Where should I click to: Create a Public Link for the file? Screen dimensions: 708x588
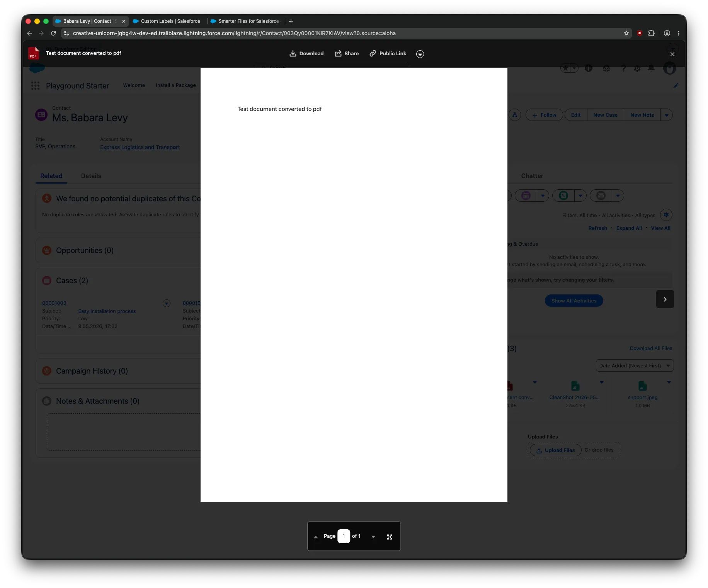[388, 54]
